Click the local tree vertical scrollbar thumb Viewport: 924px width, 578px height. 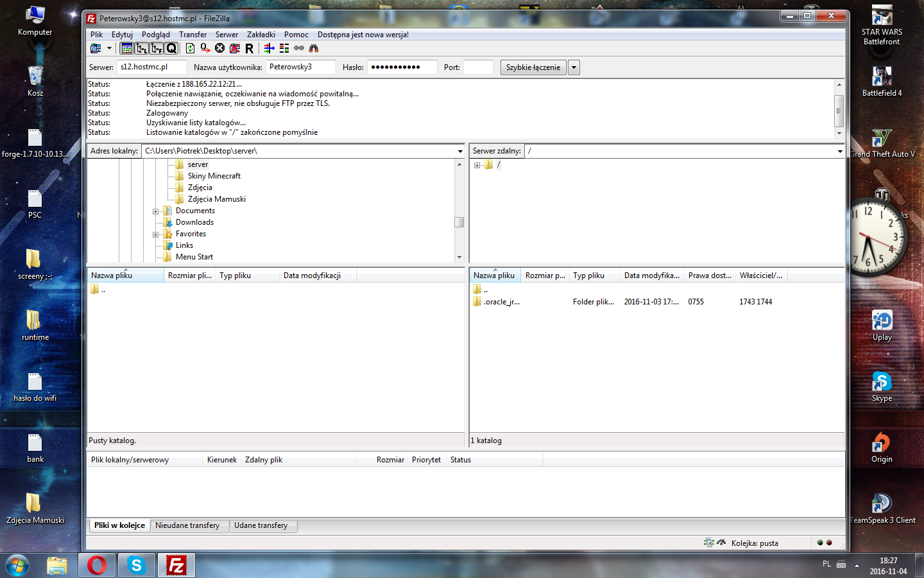[459, 222]
